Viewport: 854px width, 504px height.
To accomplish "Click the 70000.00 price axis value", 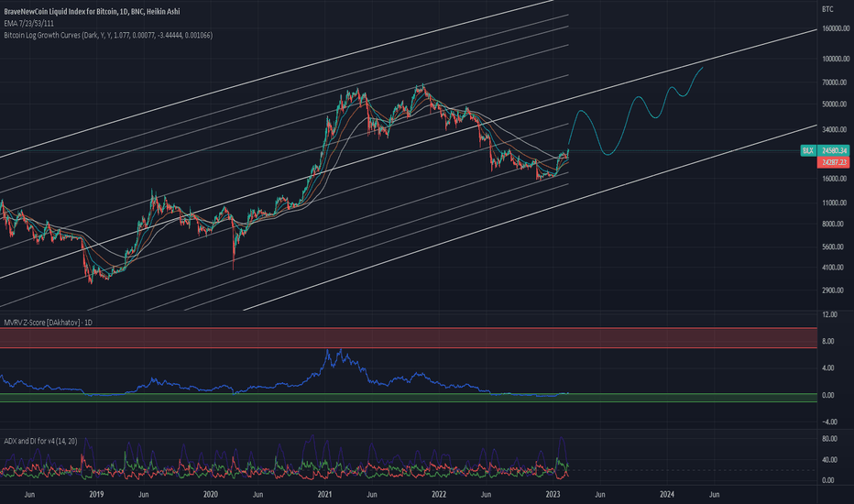I will 835,82.
